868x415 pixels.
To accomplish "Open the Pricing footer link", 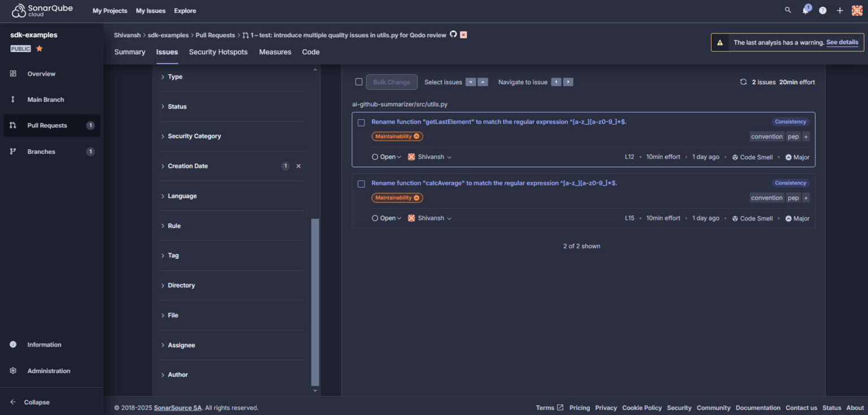I will (579, 407).
